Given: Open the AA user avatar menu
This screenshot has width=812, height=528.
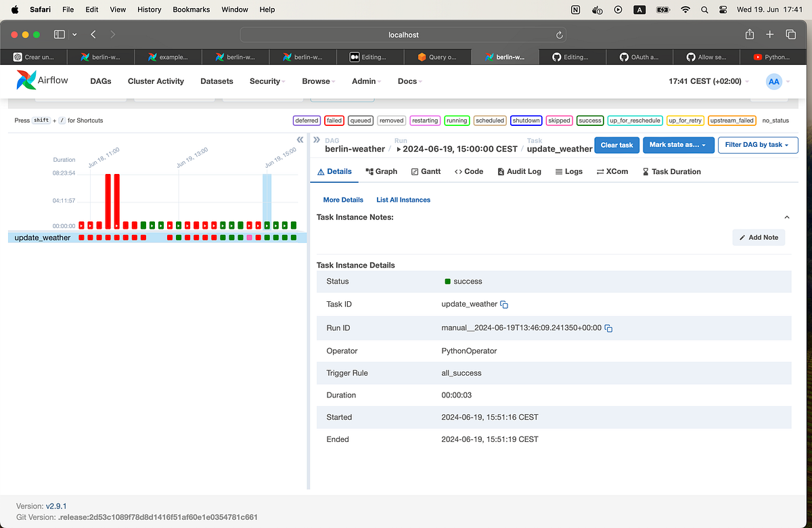Looking at the screenshot, I should click(x=773, y=81).
